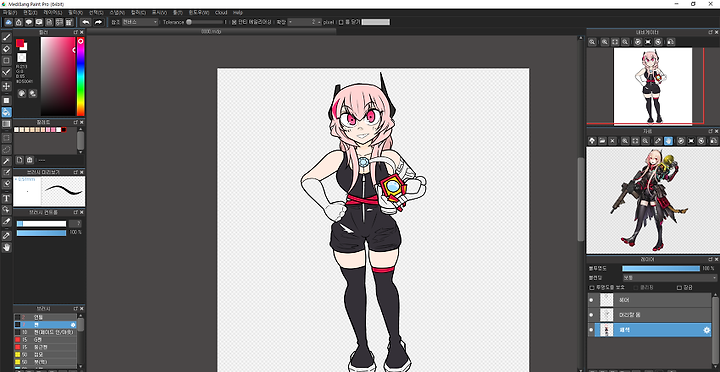This screenshot has width=720, height=372.
Task: Select the Brush tool in left toolbar
Action: [6, 37]
